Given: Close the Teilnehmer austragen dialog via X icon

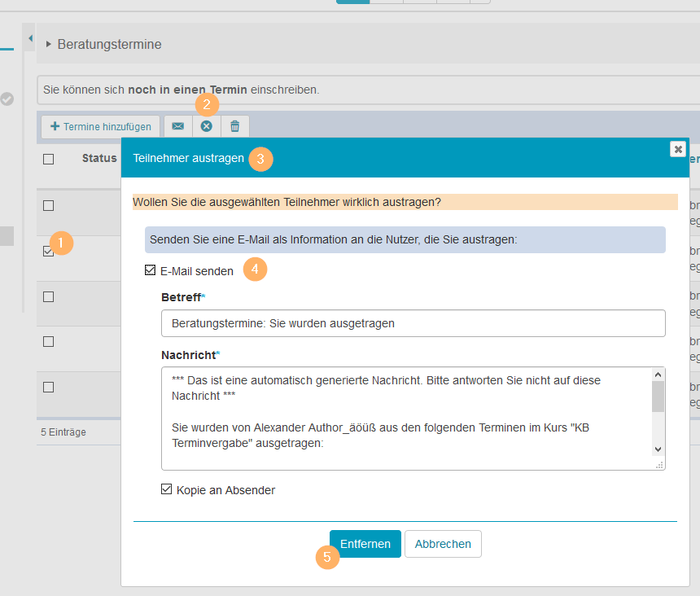Looking at the screenshot, I should 678,149.
